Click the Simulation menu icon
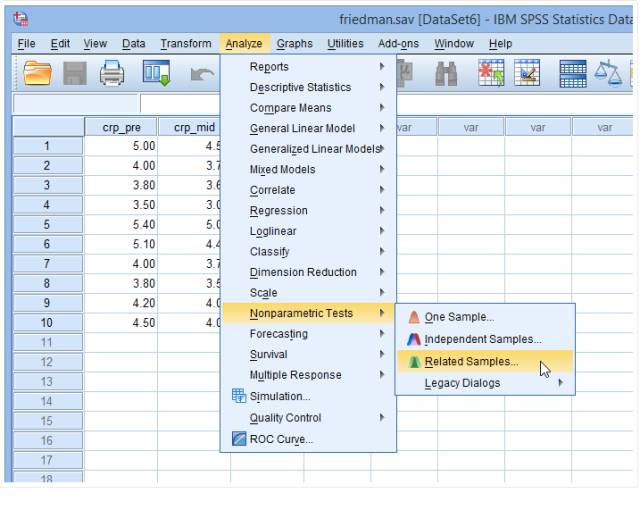The width and height of the screenshot is (640, 510). pos(239,396)
